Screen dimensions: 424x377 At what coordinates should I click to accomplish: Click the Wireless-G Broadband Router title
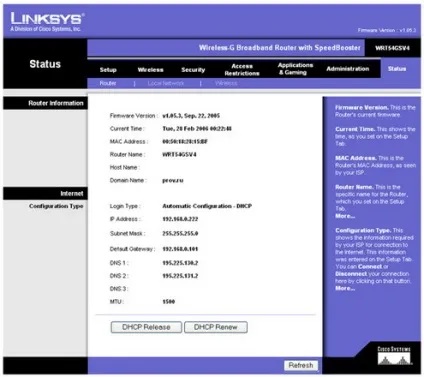tap(280, 48)
